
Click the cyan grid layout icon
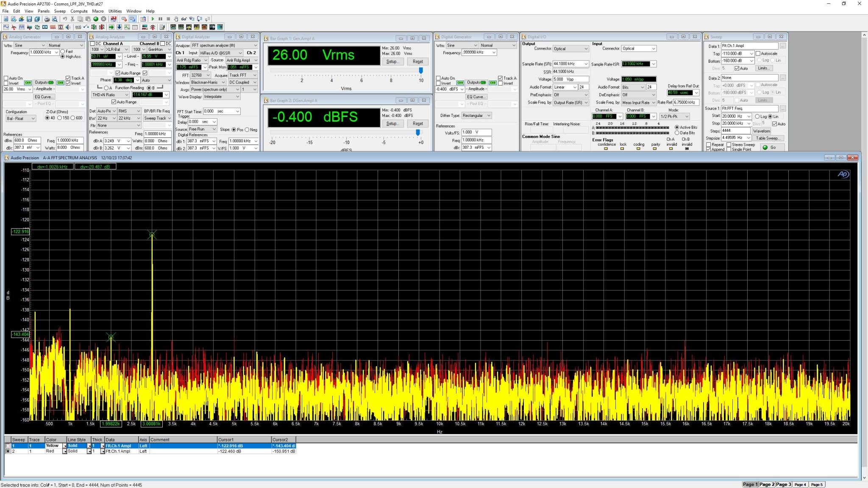[220, 27]
